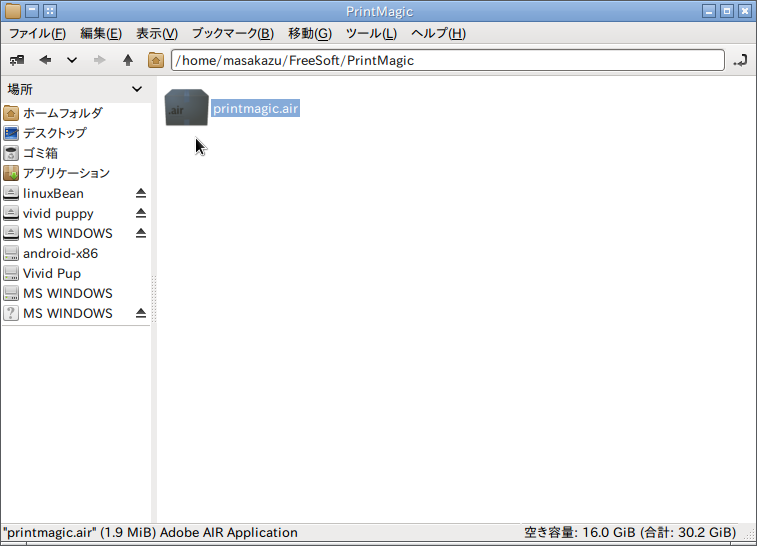Open the back history dropdown arrow
This screenshot has height=546, width=757.
pyautogui.click(x=72, y=60)
